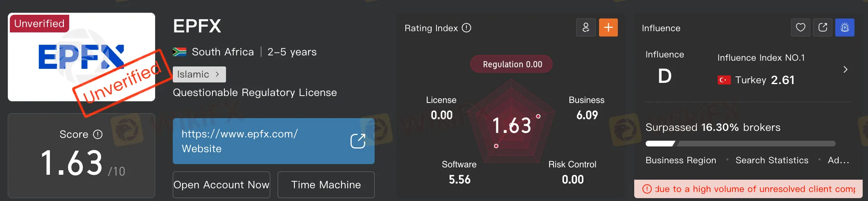Expand the Influence Index arrow
This screenshot has width=868, height=201.
pos(845,69)
